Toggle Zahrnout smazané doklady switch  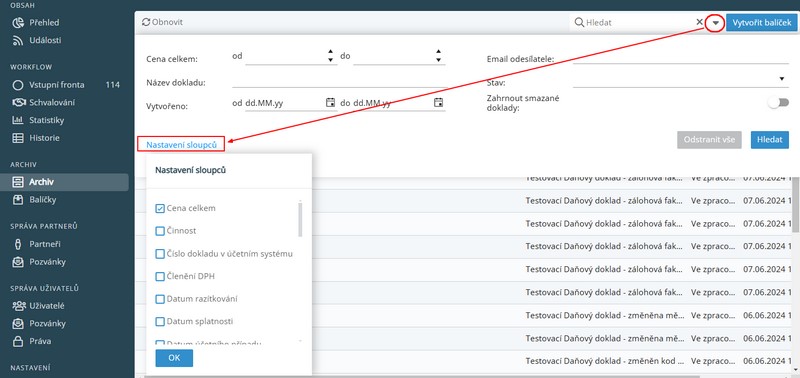pos(779,103)
